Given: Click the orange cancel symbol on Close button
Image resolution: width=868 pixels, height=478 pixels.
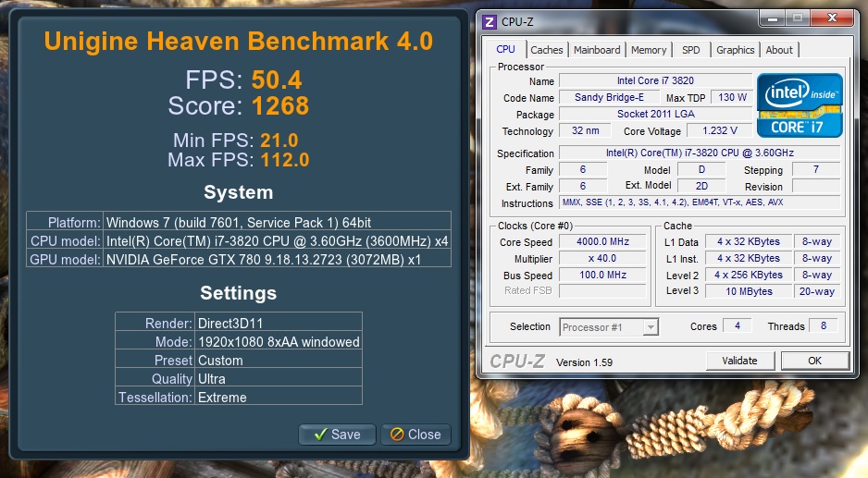Looking at the screenshot, I should [x=397, y=435].
